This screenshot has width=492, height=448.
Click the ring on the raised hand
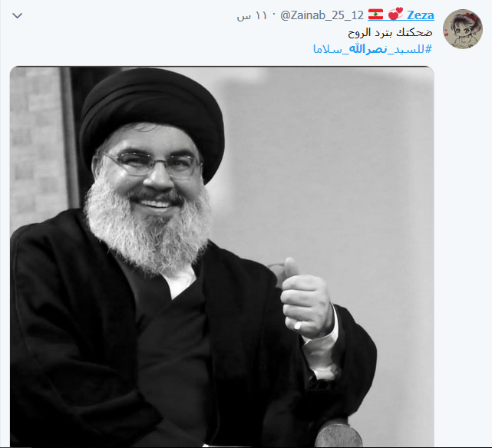pyautogui.click(x=297, y=326)
